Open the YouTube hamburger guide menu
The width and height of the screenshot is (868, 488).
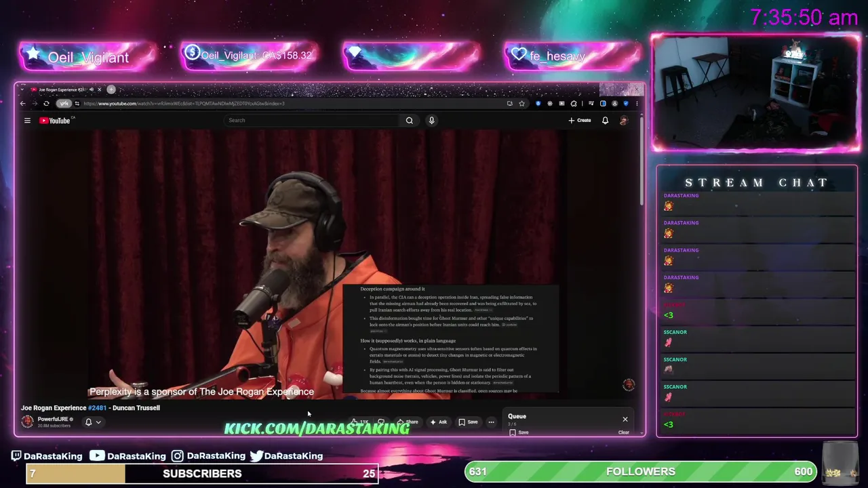(x=27, y=121)
